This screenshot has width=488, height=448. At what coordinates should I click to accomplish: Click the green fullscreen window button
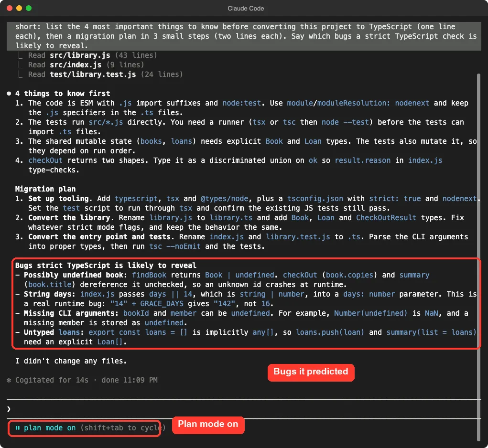pyautogui.click(x=29, y=9)
